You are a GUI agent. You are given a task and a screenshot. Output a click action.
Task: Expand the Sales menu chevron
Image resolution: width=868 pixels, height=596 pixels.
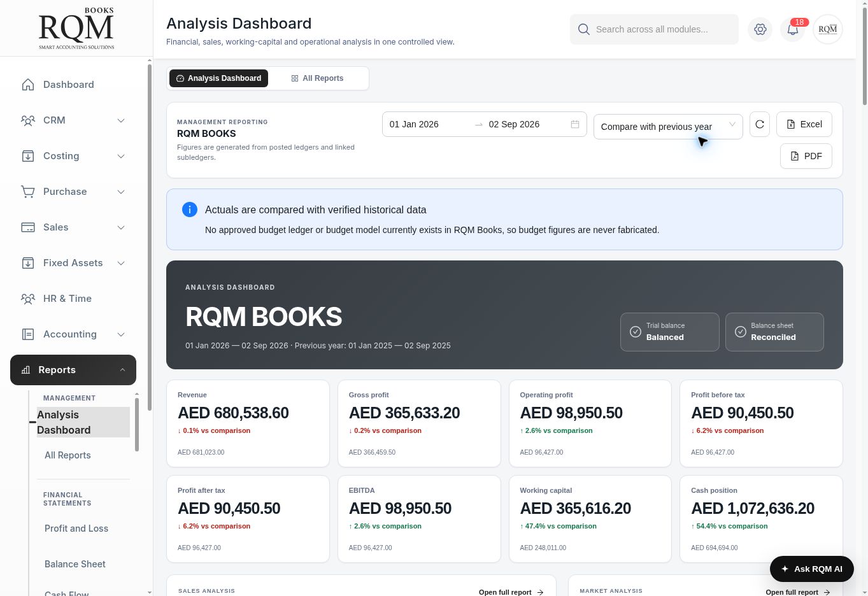pos(121,227)
